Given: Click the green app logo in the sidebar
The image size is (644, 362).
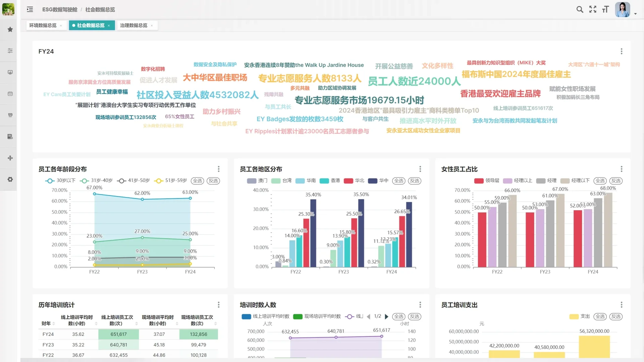Looking at the screenshot, I should point(8,9).
